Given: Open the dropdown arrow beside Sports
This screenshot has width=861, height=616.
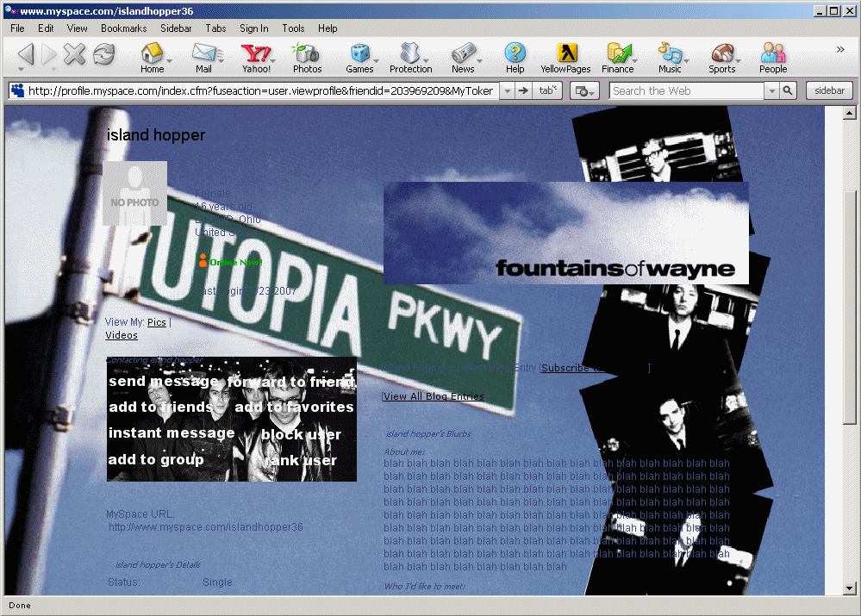Looking at the screenshot, I should point(739,60).
